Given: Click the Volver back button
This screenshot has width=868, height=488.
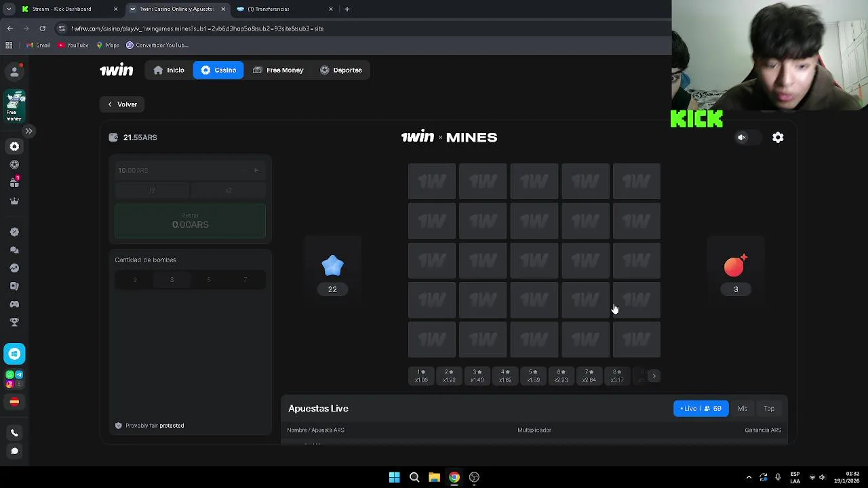Looking at the screenshot, I should 123,104.
